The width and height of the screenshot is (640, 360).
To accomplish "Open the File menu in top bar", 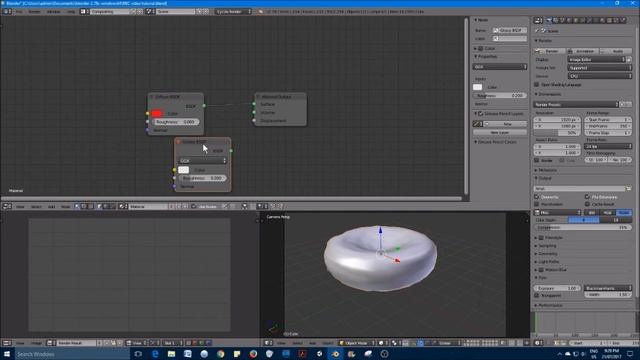I will coord(19,11).
